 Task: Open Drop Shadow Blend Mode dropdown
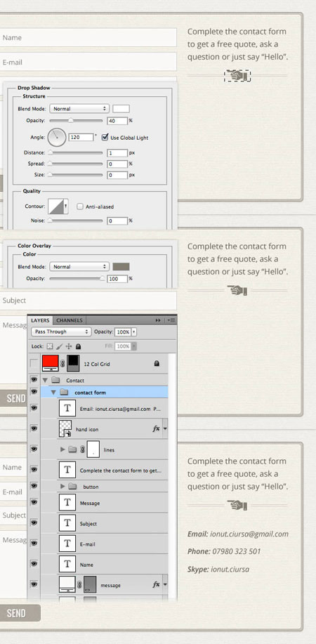coord(79,109)
